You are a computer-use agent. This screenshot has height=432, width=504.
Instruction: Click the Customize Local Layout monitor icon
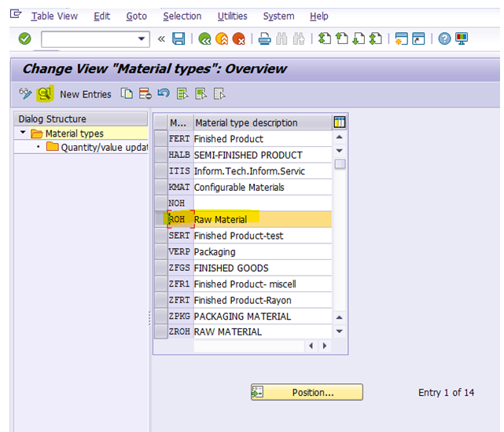pos(462,38)
